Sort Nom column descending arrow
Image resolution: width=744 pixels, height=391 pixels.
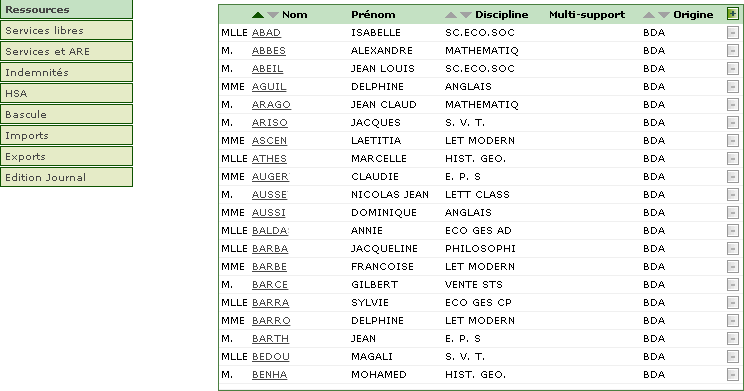pos(273,15)
